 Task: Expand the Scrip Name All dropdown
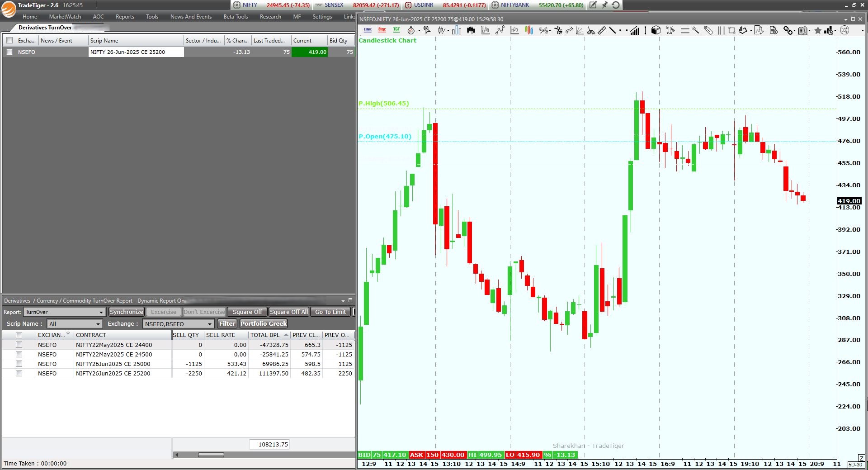pos(75,324)
